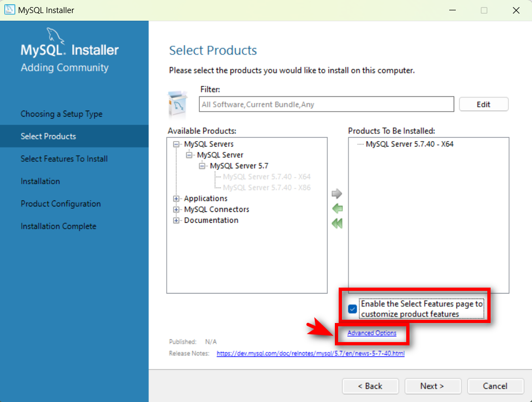
Task: Click the < Back button
Action: [370, 386]
